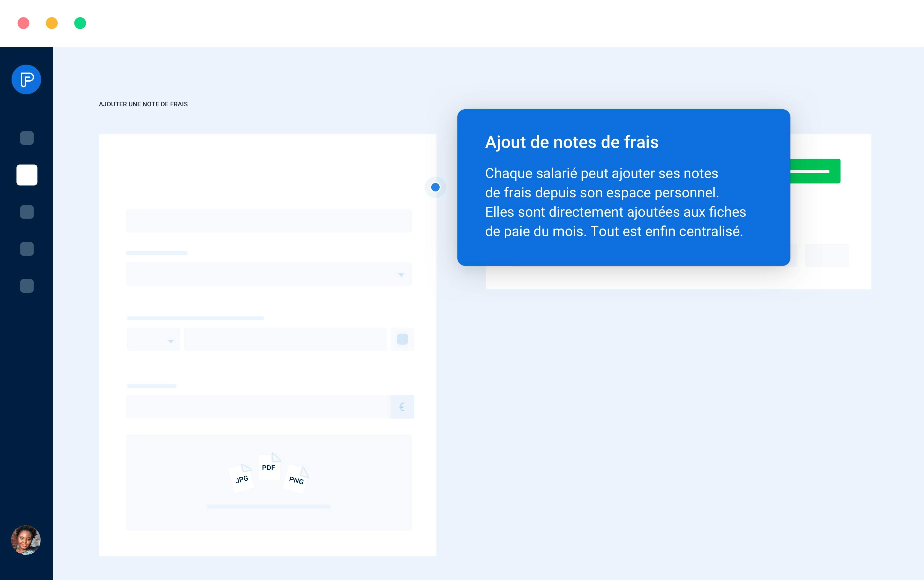This screenshot has width=924, height=580.
Task: Open the third sidebar square icon
Action: [27, 212]
